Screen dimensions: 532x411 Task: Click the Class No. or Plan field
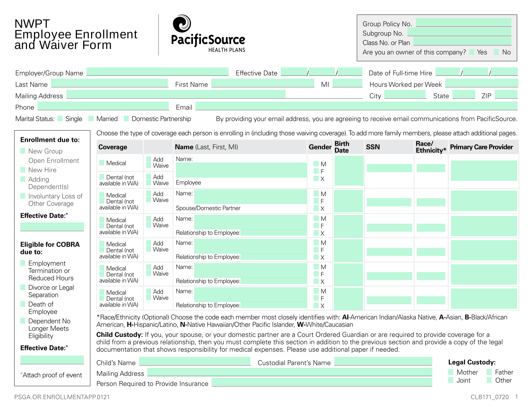click(462, 41)
